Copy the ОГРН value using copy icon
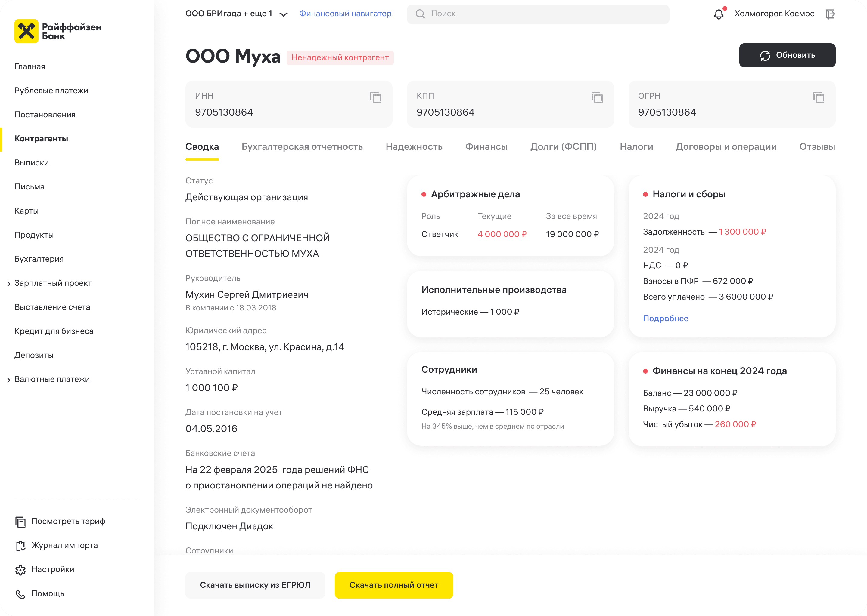Screen dimensions: 867x616 819,97
